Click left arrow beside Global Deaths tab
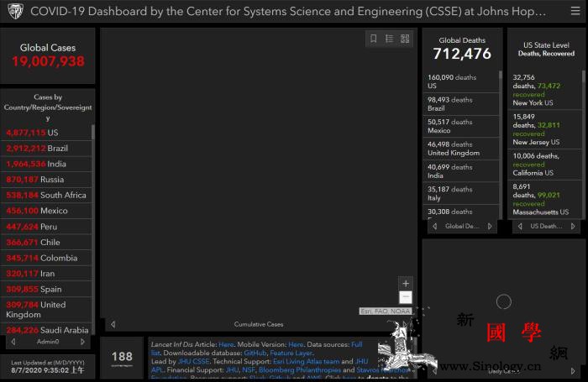The height and width of the screenshot is (382, 588). (x=434, y=226)
